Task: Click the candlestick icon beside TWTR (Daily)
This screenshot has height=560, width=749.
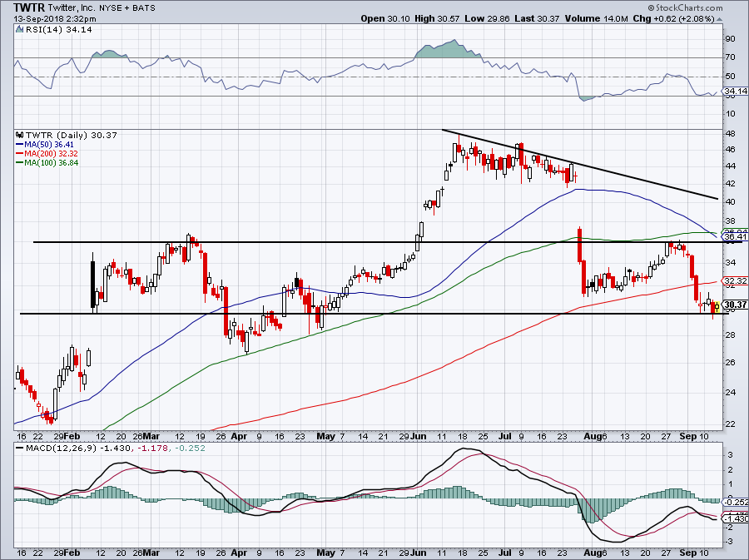Action: tap(20, 135)
